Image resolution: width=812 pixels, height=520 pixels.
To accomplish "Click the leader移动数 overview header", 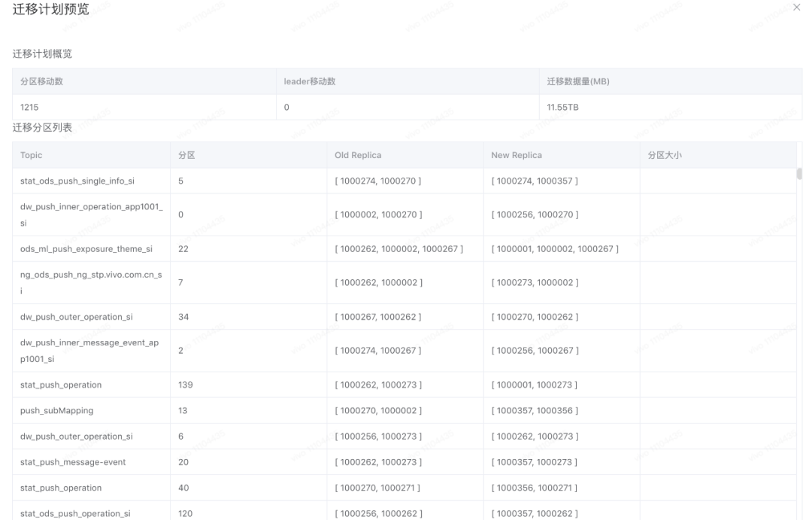I will (309, 82).
